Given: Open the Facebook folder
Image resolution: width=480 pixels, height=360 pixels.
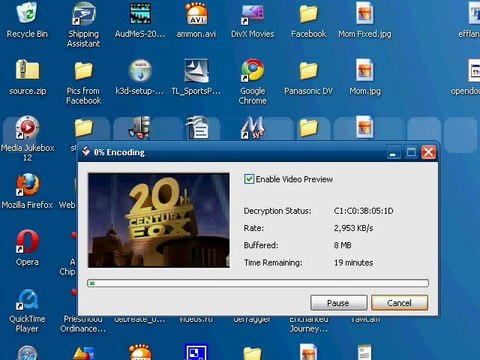Looking at the screenshot, I should coord(309,20).
